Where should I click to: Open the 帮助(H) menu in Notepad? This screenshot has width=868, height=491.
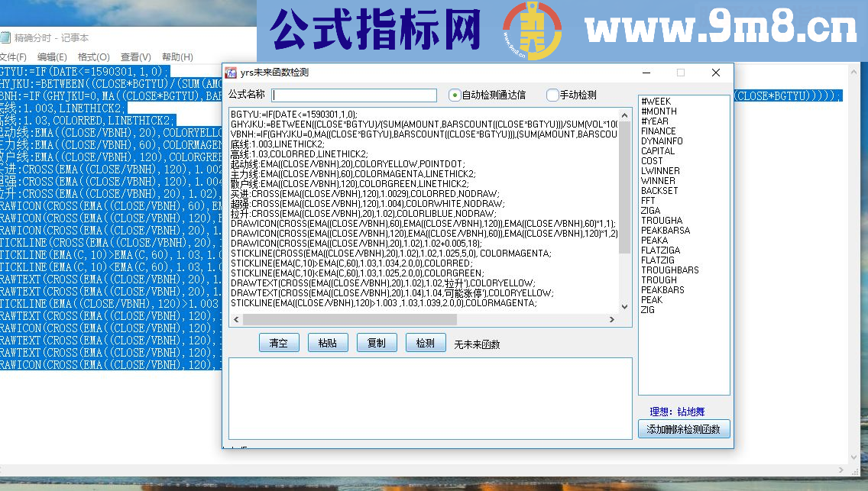[177, 56]
